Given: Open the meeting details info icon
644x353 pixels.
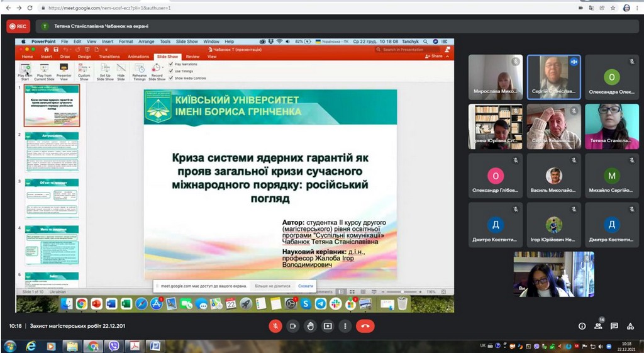Looking at the screenshot, I should click(582, 326).
